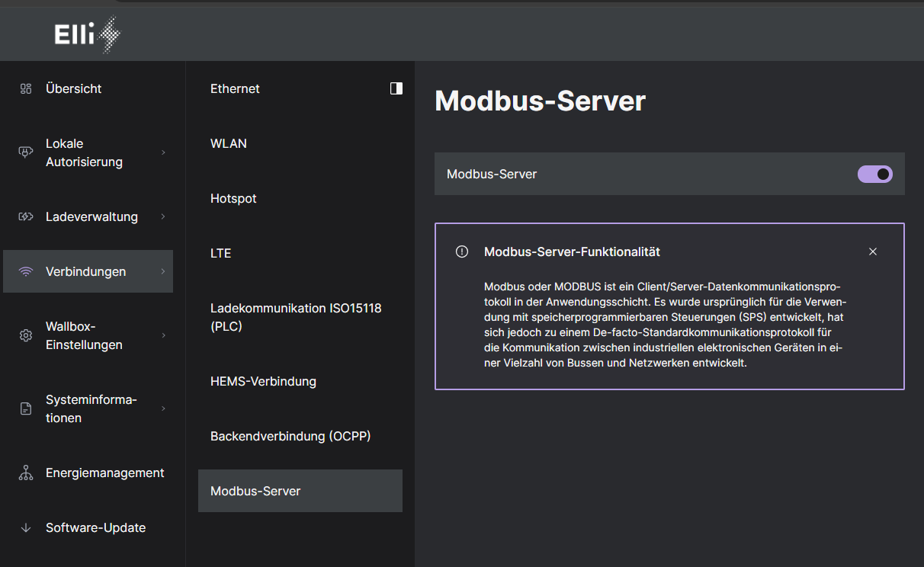Image resolution: width=924 pixels, height=567 pixels.
Task: Expand the Wallbox-Einstellungen chevron
Action: tap(163, 335)
